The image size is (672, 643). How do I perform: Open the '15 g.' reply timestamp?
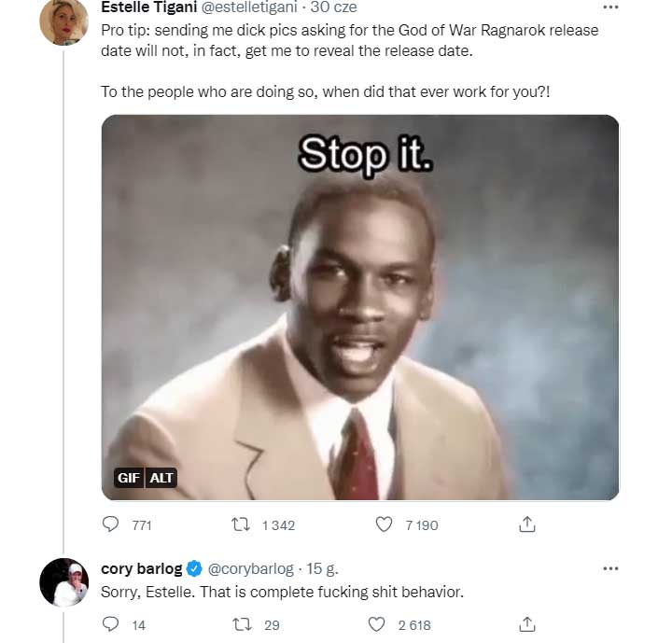pyautogui.click(x=323, y=568)
